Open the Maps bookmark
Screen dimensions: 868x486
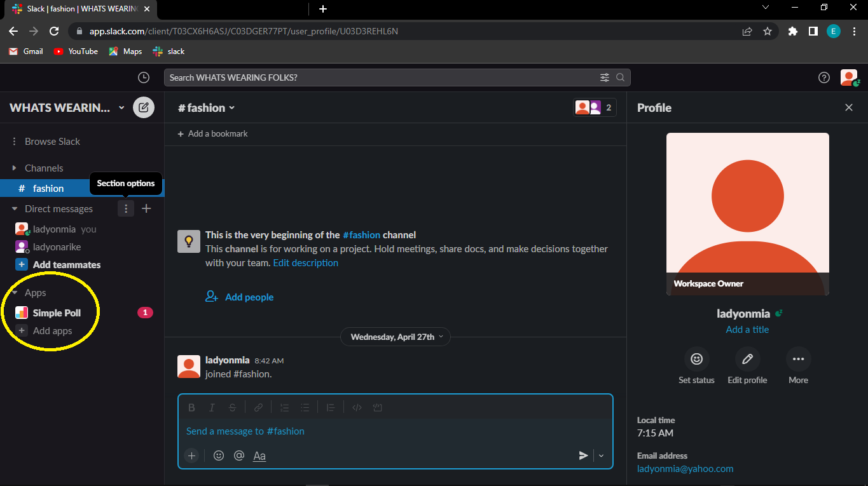click(125, 51)
